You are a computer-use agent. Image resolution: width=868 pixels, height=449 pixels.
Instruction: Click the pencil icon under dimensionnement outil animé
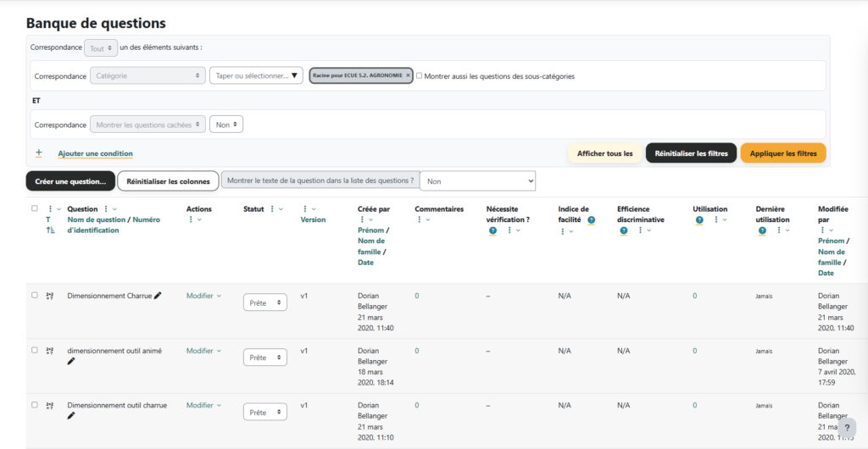point(71,361)
